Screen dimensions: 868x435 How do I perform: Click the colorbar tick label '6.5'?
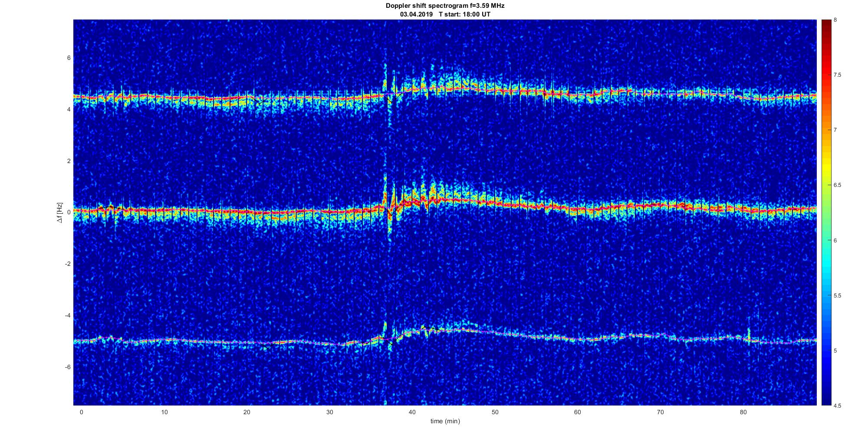click(837, 185)
